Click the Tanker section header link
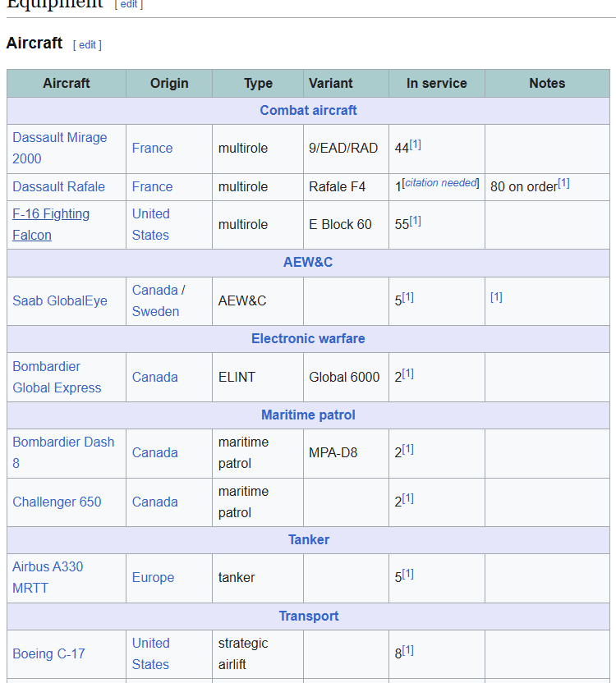 309,539
